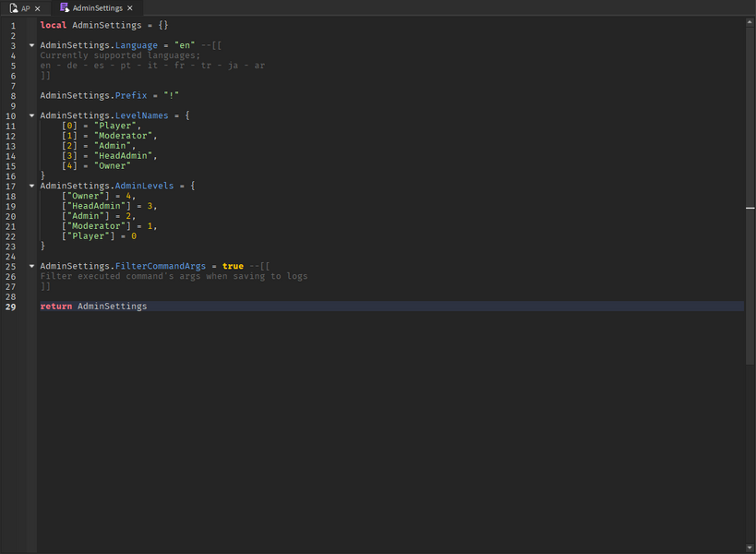Click the script icon on the AP tab
The height and width of the screenshot is (554, 756).
15,7
